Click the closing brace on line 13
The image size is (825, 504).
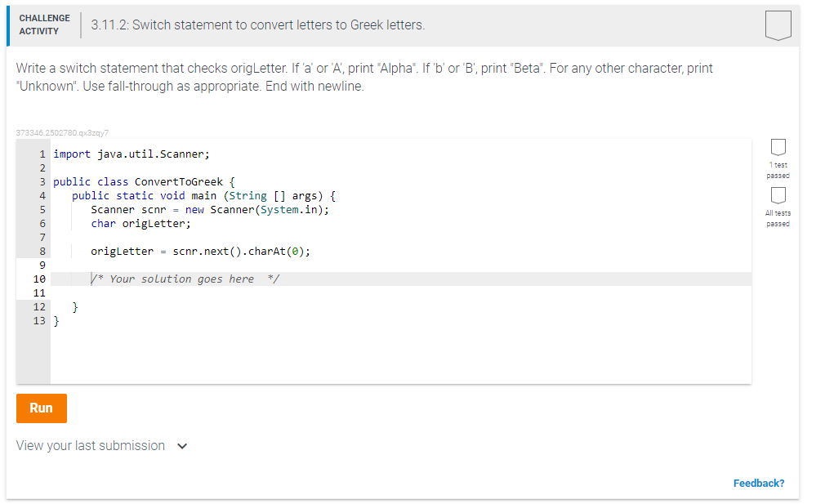click(x=54, y=320)
